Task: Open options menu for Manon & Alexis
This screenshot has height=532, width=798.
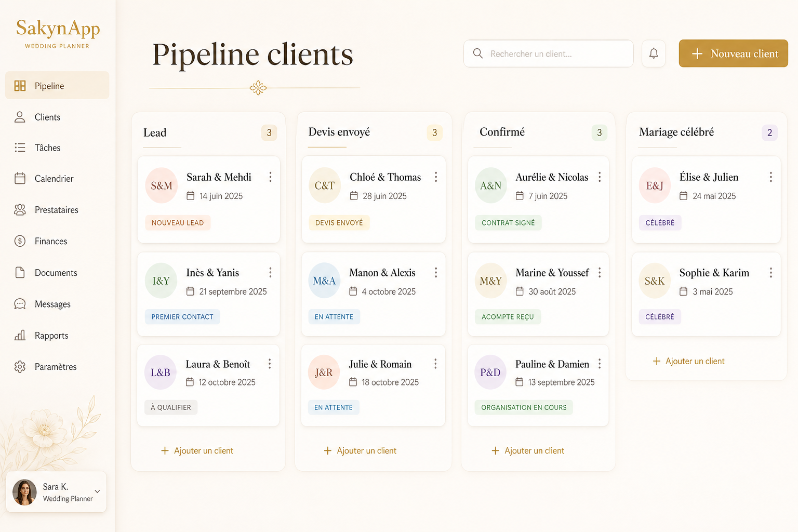Action: point(436,273)
